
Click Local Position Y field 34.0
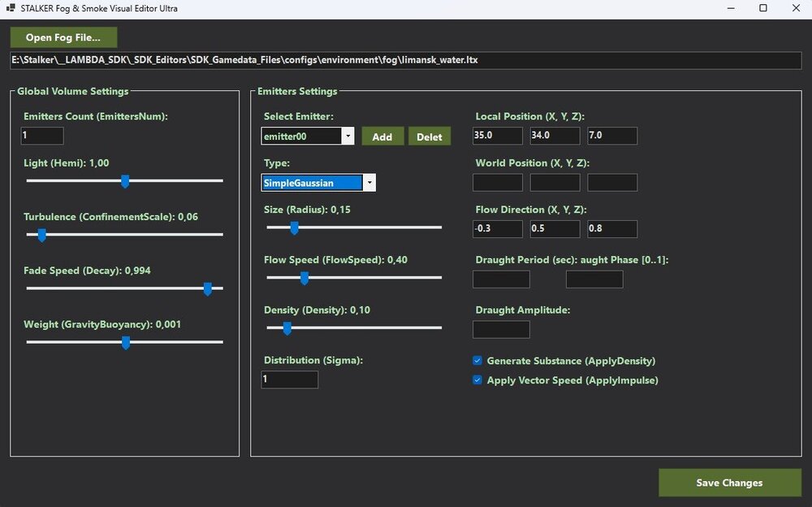click(x=555, y=136)
